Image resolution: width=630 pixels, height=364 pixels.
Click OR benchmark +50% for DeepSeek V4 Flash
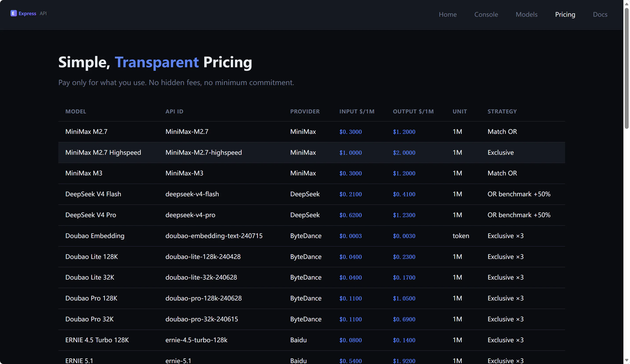coord(519,194)
